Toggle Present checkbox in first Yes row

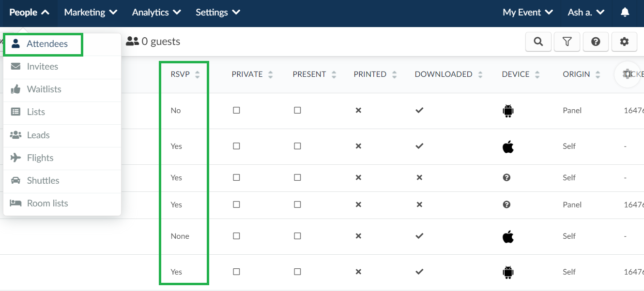click(297, 146)
